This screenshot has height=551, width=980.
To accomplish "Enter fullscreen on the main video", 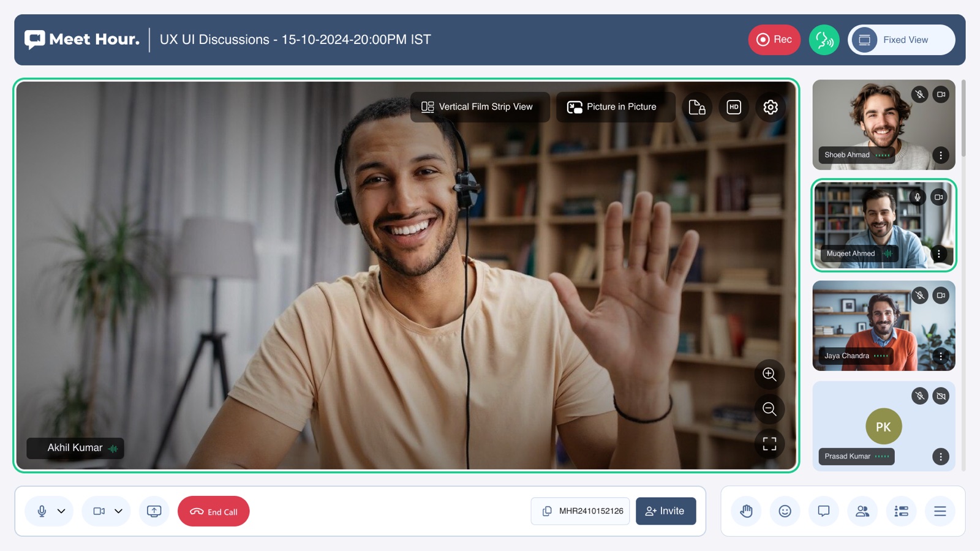I will [x=769, y=443].
